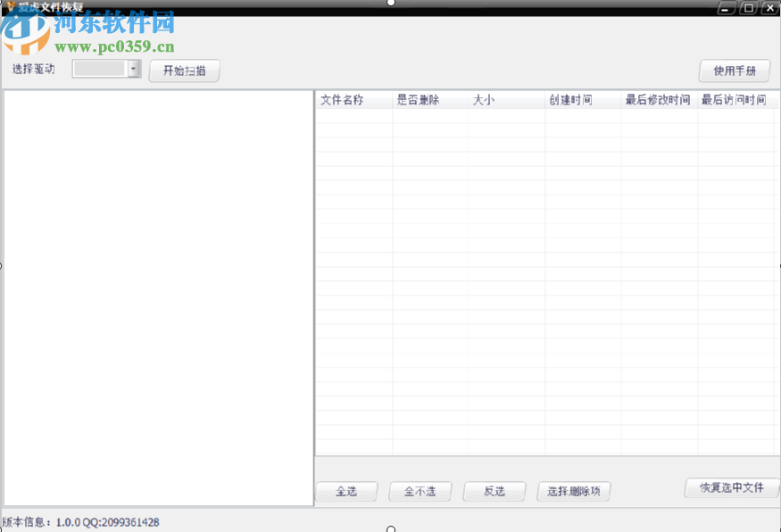This screenshot has height=532, width=781.
Task: Select a drive from the 选择驱动 combo box field
Action: pos(98,68)
